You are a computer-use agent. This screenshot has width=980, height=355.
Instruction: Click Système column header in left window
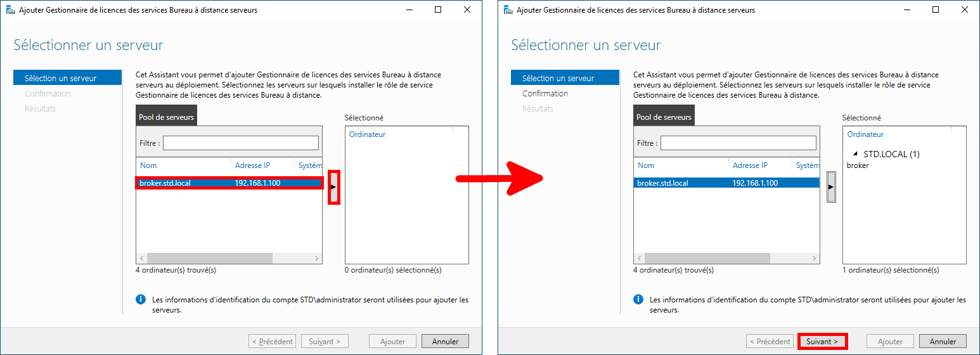309,165
